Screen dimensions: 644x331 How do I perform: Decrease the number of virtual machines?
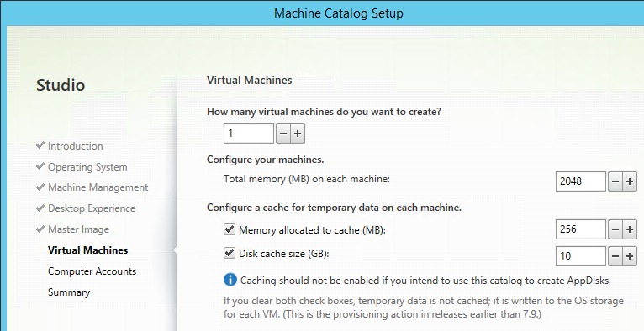pos(283,134)
